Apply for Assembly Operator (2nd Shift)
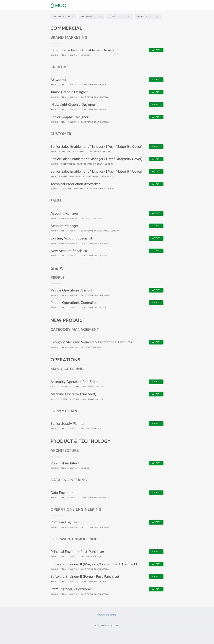Viewport: 214px width, 644px height. point(156,382)
